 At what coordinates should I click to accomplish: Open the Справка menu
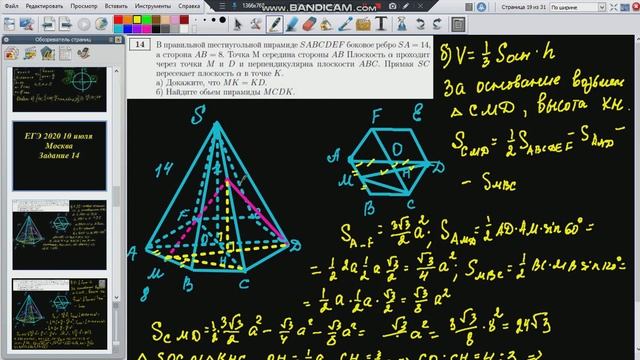click(x=189, y=6)
